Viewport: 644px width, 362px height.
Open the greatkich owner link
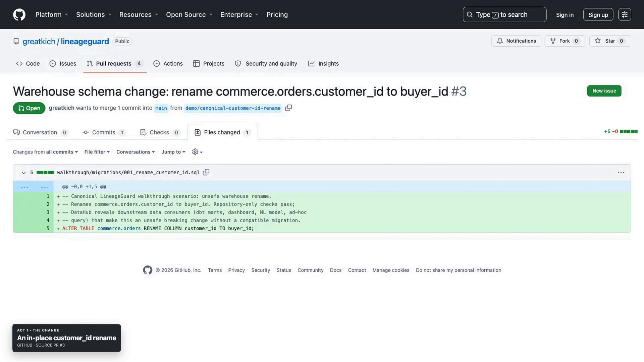click(39, 41)
